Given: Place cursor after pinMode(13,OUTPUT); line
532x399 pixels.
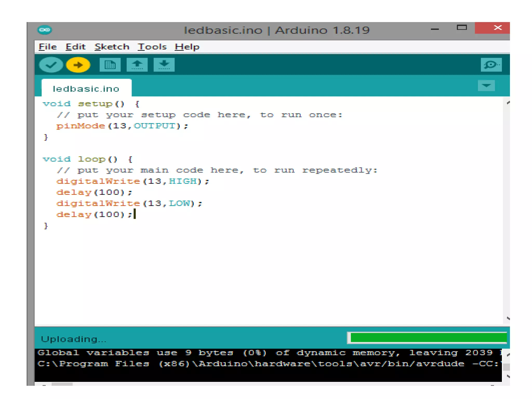Looking at the screenshot, I should pos(189,126).
